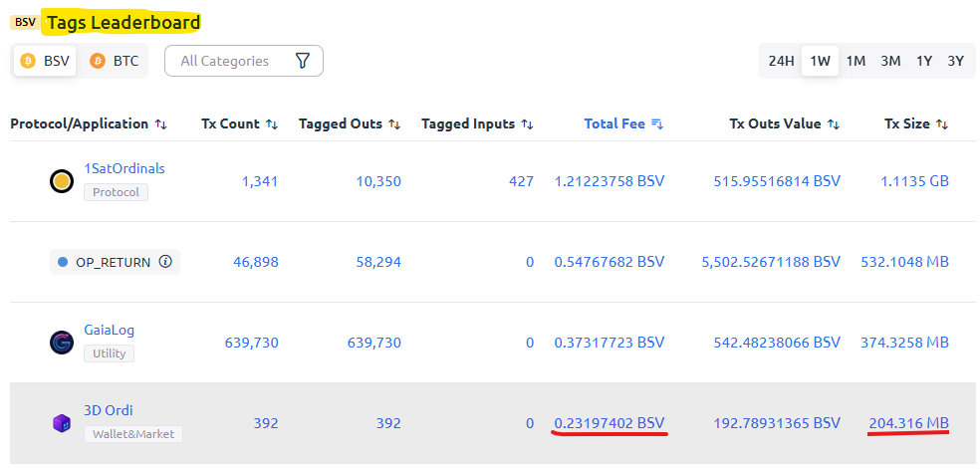Viewport: 980px width, 469px height.
Task: Click the 3D Ordi cube logo
Action: click(x=62, y=423)
